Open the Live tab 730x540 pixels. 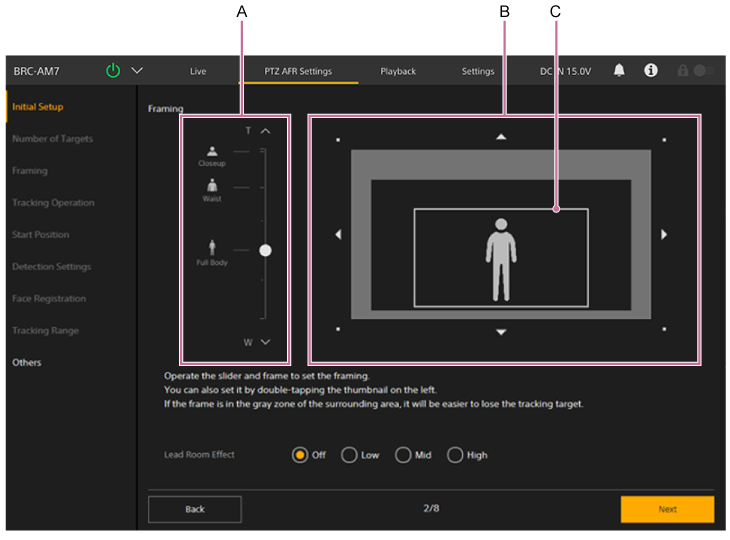[198, 72]
